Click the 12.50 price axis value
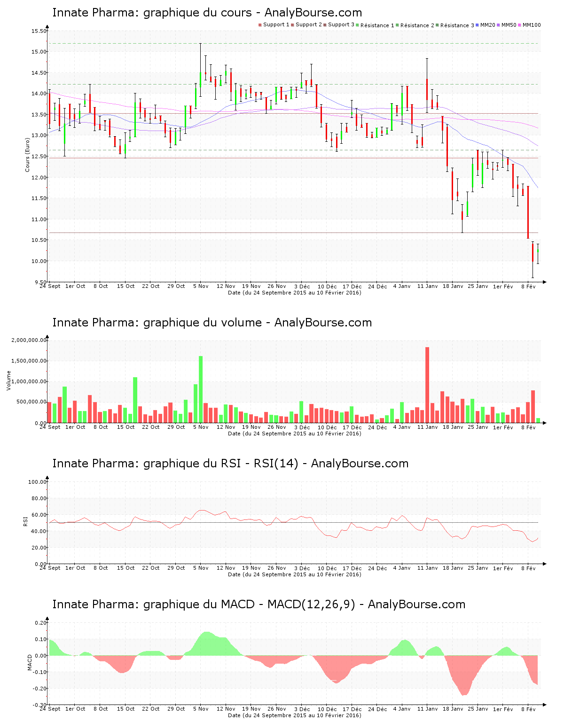This screenshot has width=564, height=728. click(39, 156)
